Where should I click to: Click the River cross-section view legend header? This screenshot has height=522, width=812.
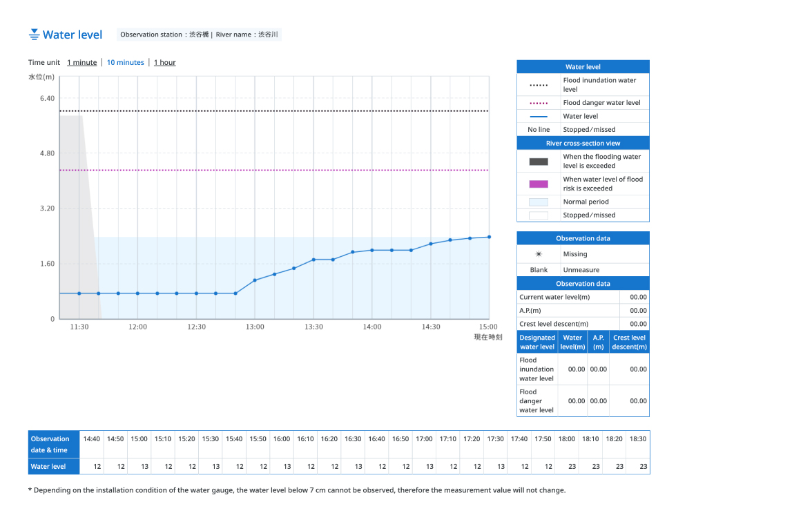click(x=583, y=144)
